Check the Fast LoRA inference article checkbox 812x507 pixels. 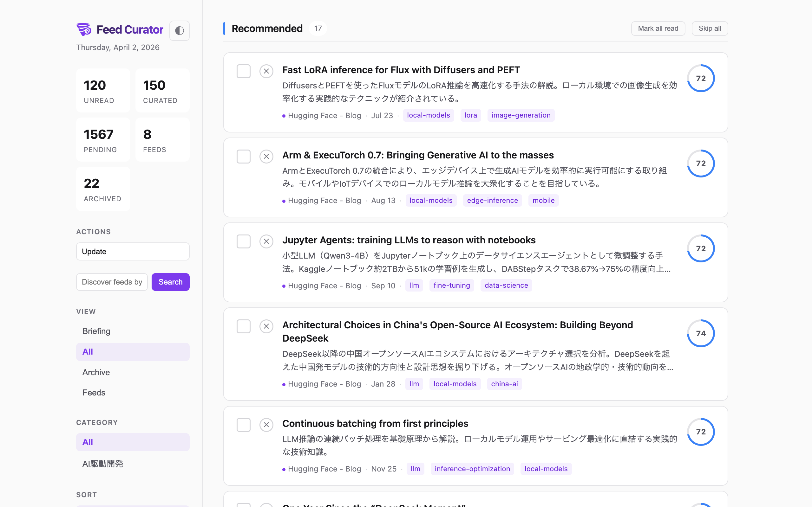(243, 71)
